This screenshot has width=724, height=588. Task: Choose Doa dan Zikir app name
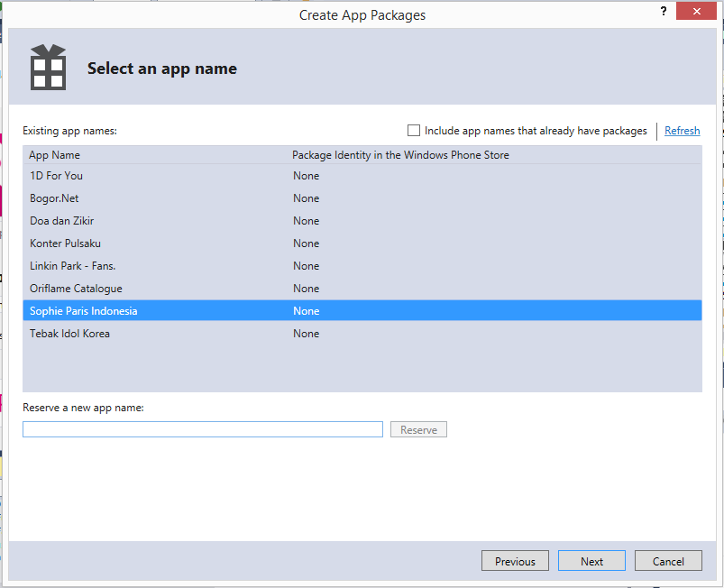click(x=62, y=221)
